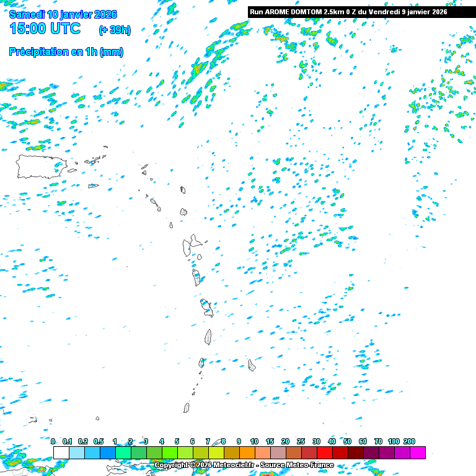Image resolution: width=476 pixels, height=476 pixels.
Task: Click the '(+ 39h)' forecast offset label
Action: [115, 30]
